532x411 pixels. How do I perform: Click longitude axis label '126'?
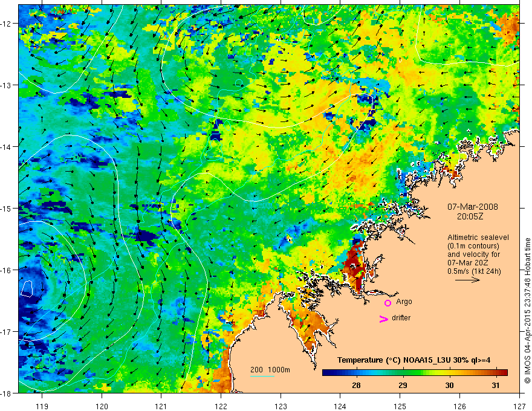tap(459, 406)
